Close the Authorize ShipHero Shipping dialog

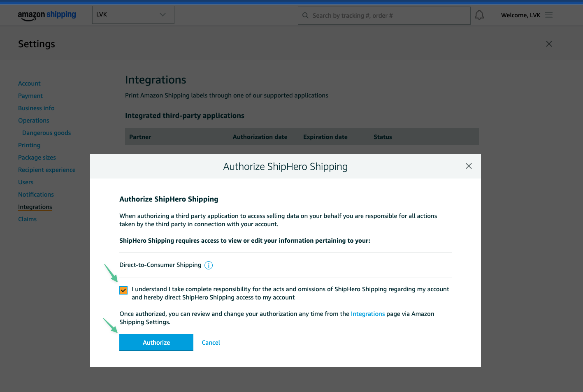coord(469,166)
